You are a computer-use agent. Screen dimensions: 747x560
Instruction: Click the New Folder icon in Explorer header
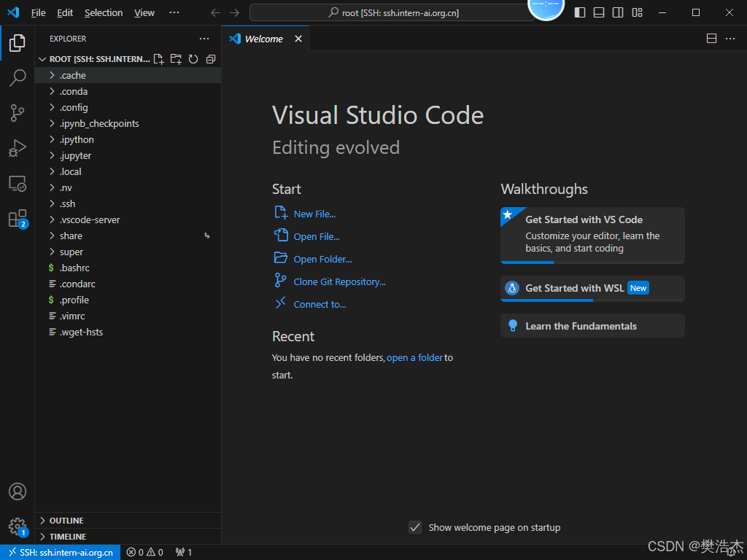tap(176, 59)
